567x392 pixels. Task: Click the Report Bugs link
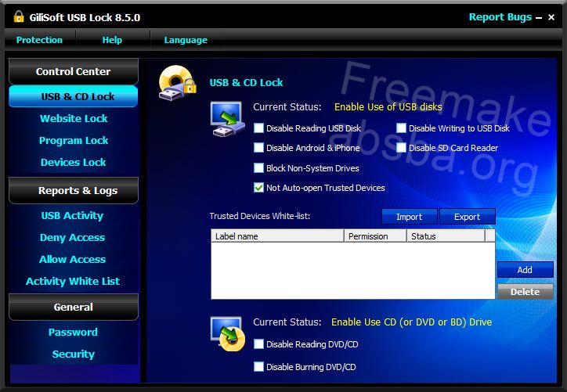coord(500,17)
